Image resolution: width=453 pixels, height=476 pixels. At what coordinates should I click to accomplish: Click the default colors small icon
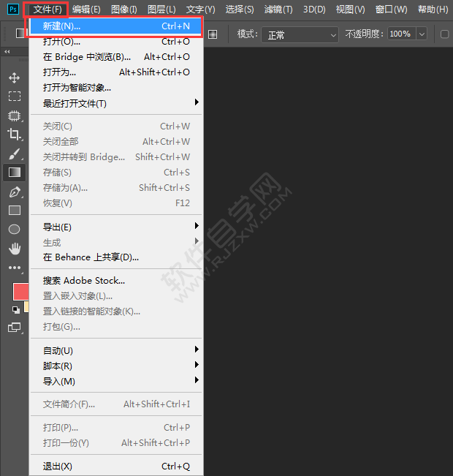click(x=16, y=309)
